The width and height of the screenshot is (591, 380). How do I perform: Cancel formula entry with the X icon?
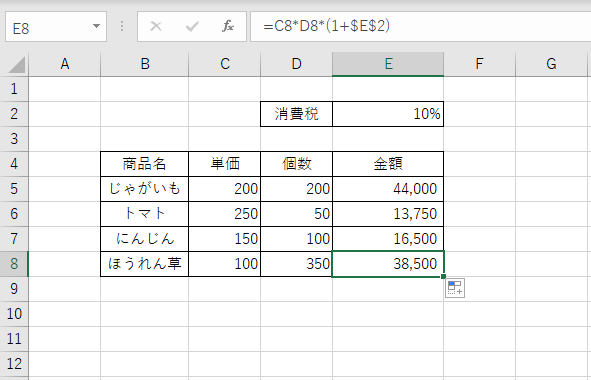tap(156, 26)
